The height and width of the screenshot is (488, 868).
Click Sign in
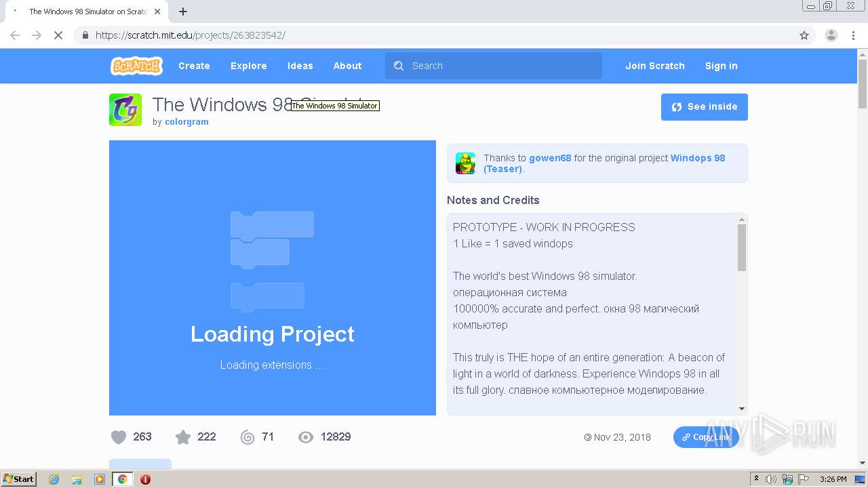[x=721, y=66]
